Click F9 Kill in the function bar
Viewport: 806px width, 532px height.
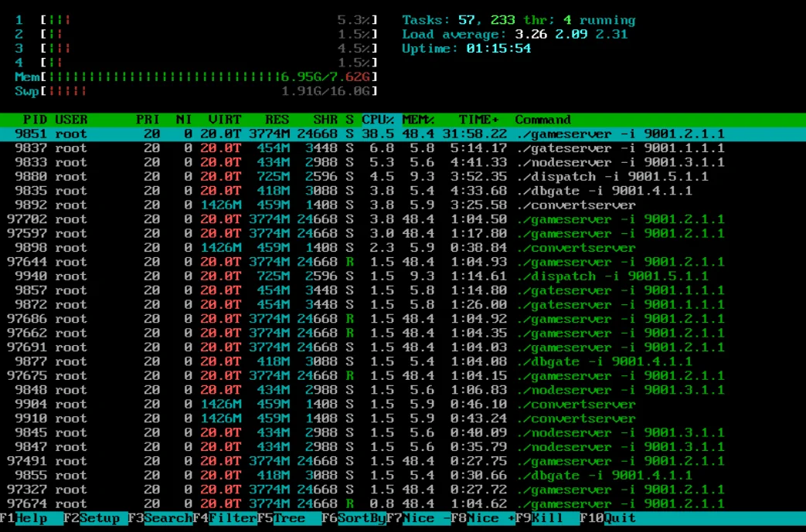547,519
